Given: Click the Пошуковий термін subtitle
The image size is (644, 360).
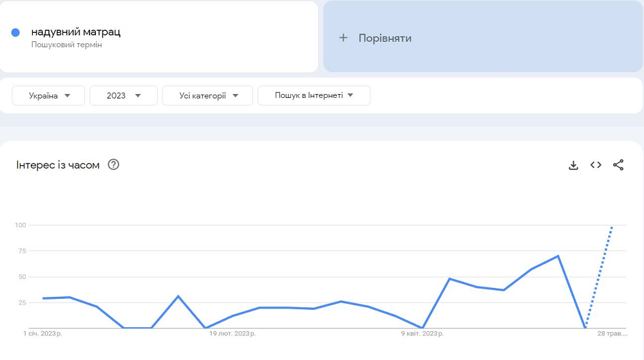Looking at the screenshot, I should [x=66, y=45].
